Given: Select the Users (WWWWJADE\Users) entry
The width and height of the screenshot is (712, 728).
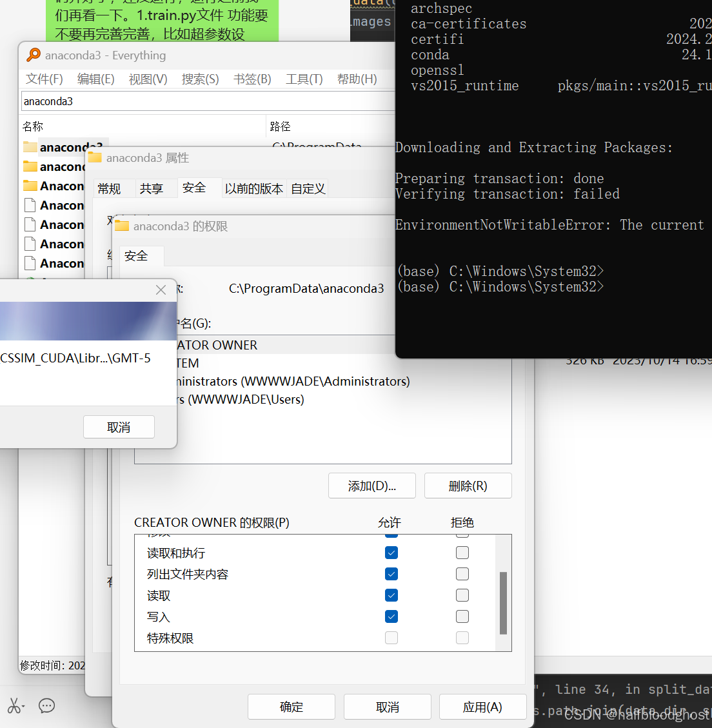Looking at the screenshot, I should click(x=240, y=399).
